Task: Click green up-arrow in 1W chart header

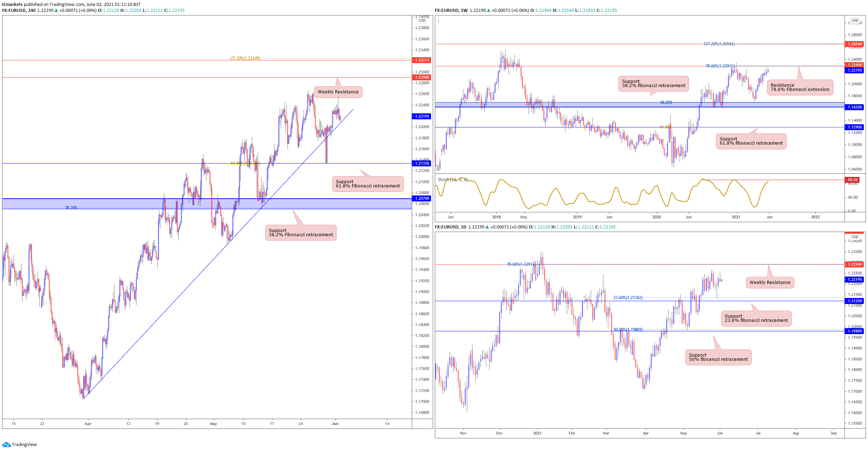Action: 489,11
